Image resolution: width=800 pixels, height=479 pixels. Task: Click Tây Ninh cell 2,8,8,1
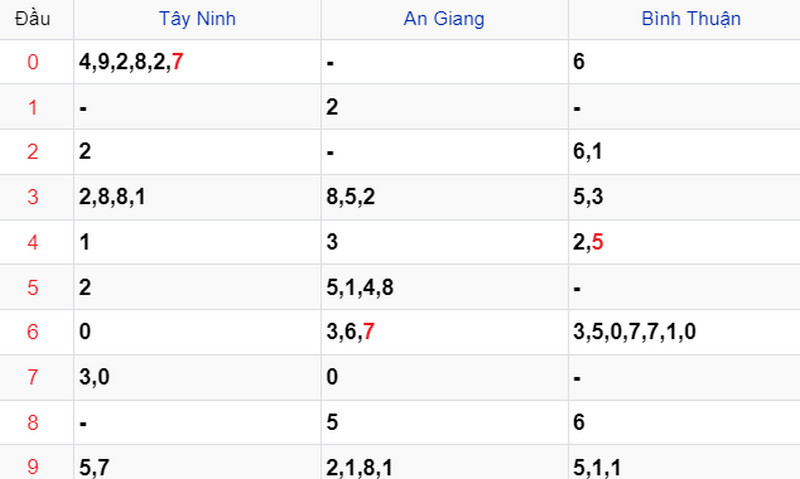pyautogui.click(x=112, y=197)
